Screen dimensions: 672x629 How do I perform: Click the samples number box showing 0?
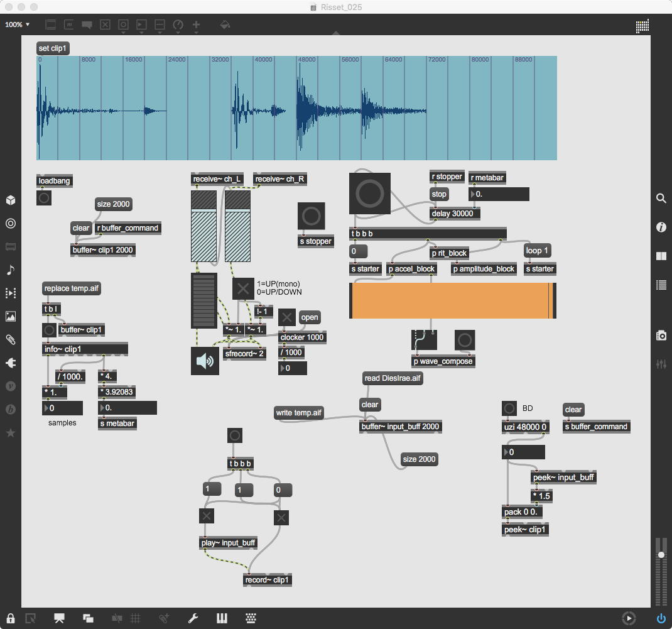tap(63, 408)
